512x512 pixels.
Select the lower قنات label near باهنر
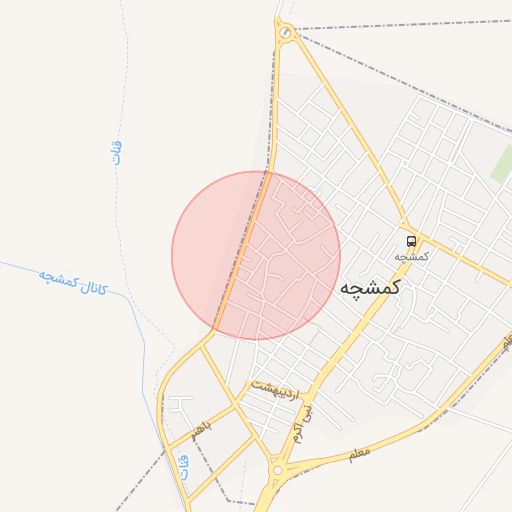point(183,468)
